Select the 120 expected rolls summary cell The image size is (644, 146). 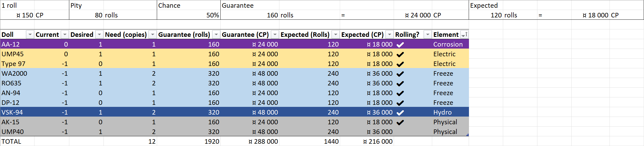(x=486, y=15)
